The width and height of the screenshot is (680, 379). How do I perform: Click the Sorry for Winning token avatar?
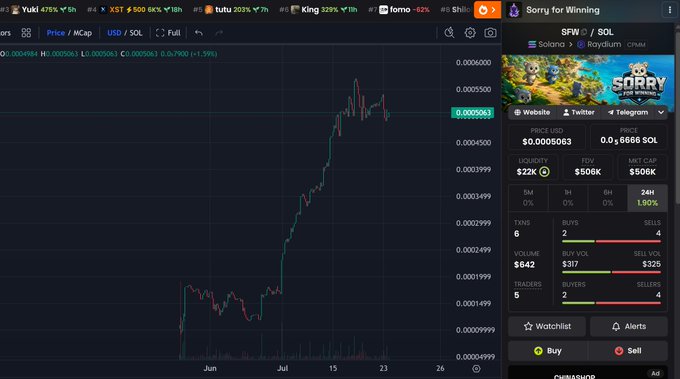tap(514, 10)
